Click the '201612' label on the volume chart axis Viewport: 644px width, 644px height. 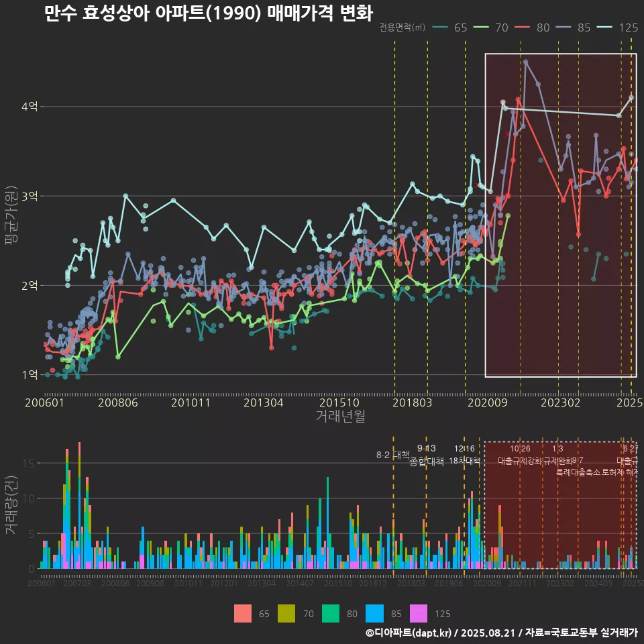[x=373, y=583]
